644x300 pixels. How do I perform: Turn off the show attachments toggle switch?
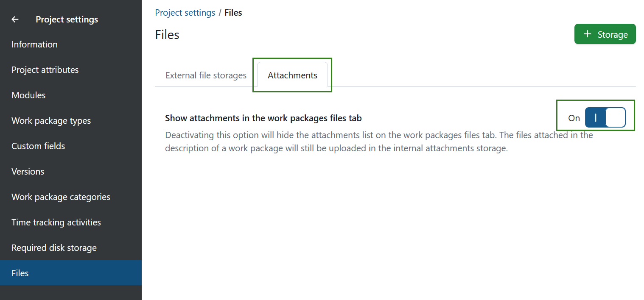click(605, 118)
